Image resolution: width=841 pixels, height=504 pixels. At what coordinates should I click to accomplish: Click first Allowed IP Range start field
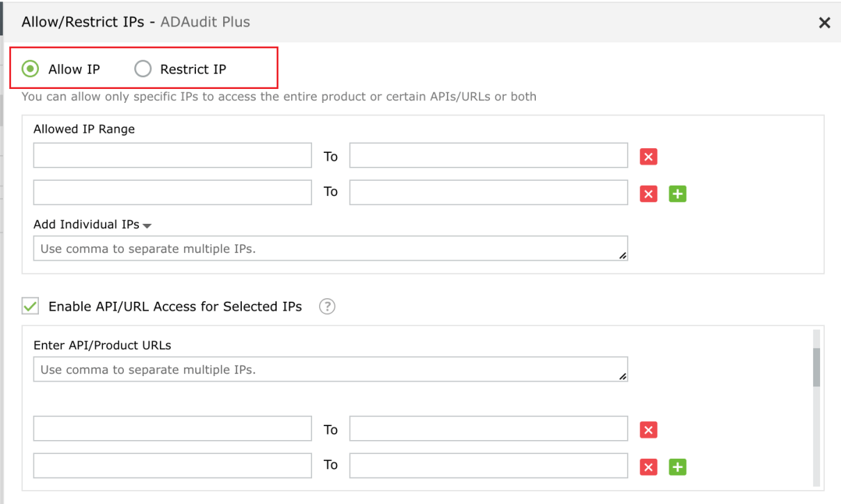point(172,156)
